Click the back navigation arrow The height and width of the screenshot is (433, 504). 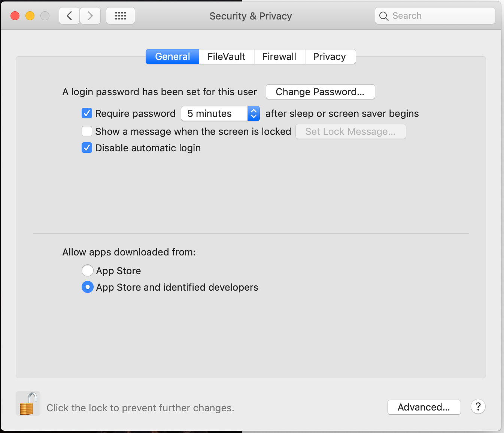coord(69,16)
